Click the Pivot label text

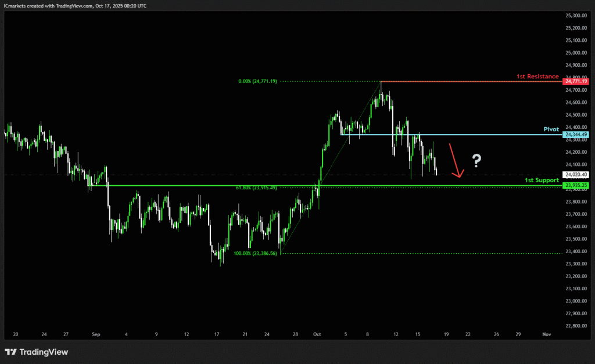point(551,129)
